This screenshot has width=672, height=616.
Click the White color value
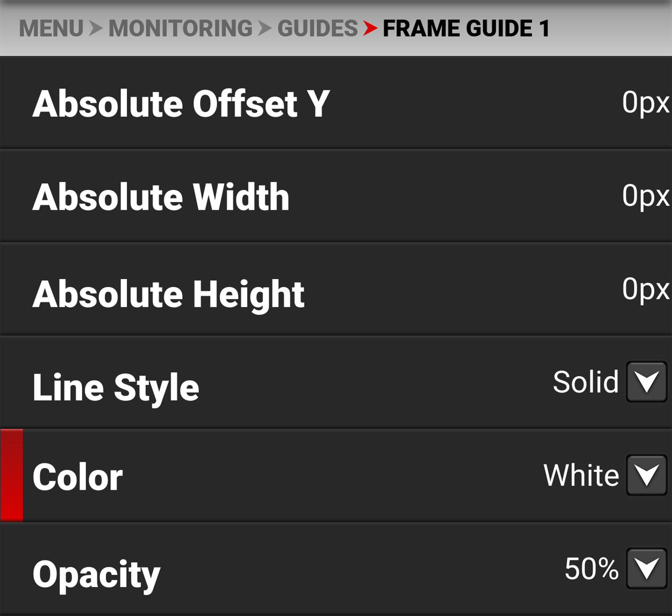581,475
